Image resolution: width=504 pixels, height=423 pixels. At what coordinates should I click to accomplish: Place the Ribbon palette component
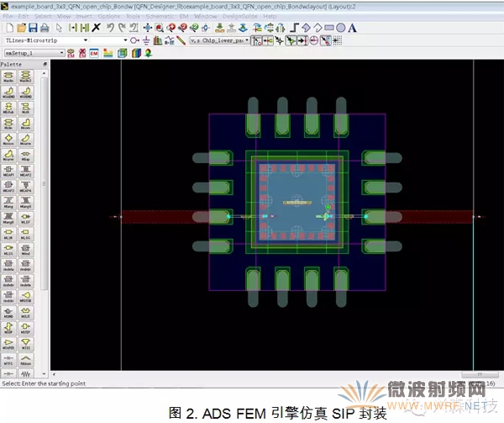[26, 360]
